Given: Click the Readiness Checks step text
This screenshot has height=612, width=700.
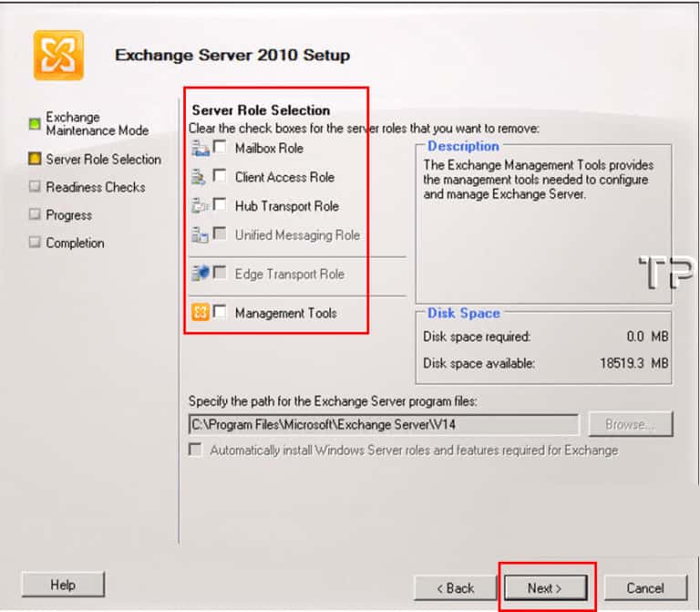Looking at the screenshot, I should [x=96, y=187].
